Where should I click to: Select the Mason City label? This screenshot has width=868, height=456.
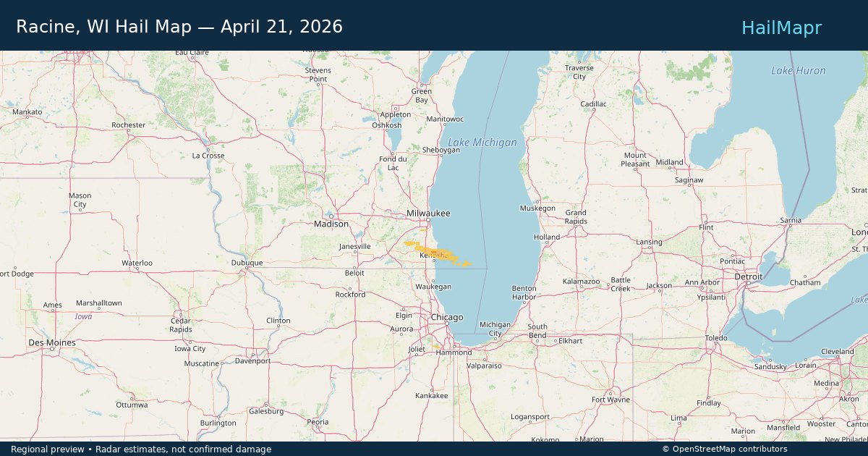[x=80, y=200]
